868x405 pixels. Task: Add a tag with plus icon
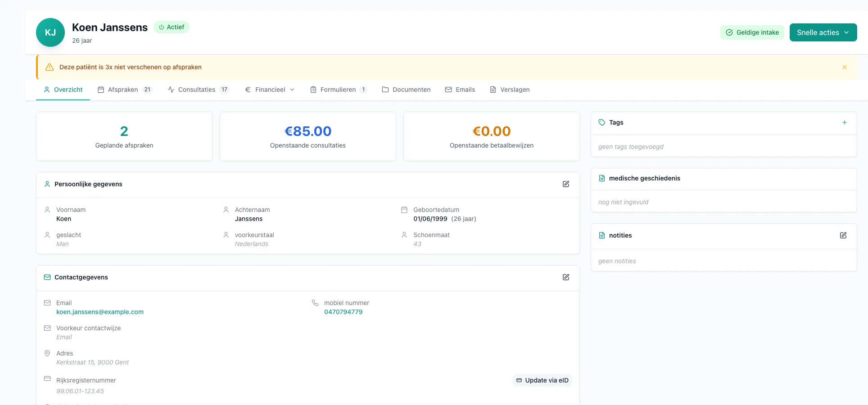click(x=845, y=122)
